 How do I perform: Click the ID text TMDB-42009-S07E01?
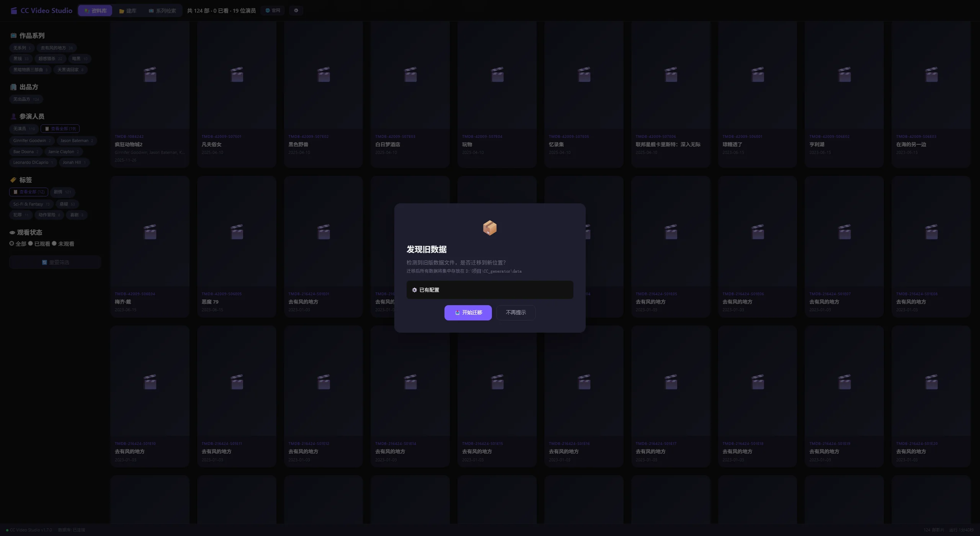tap(221, 136)
